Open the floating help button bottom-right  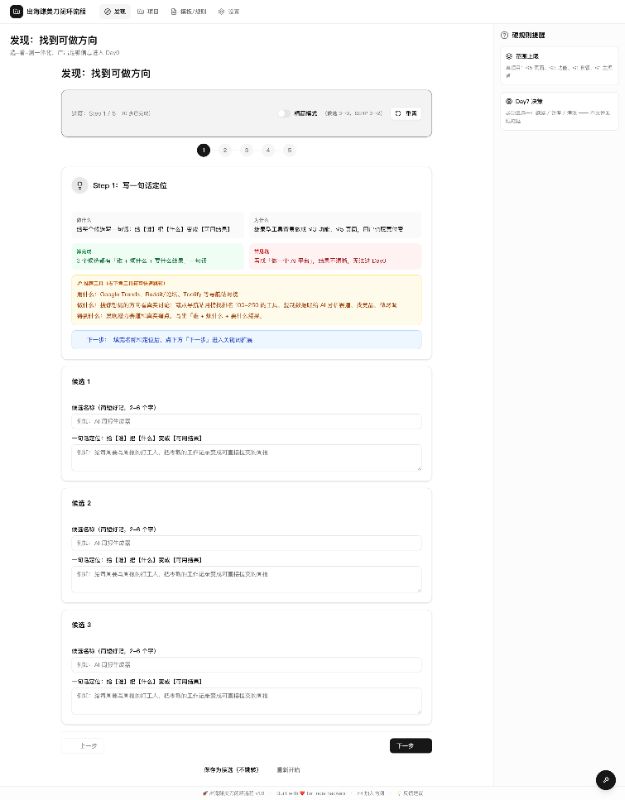604,779
